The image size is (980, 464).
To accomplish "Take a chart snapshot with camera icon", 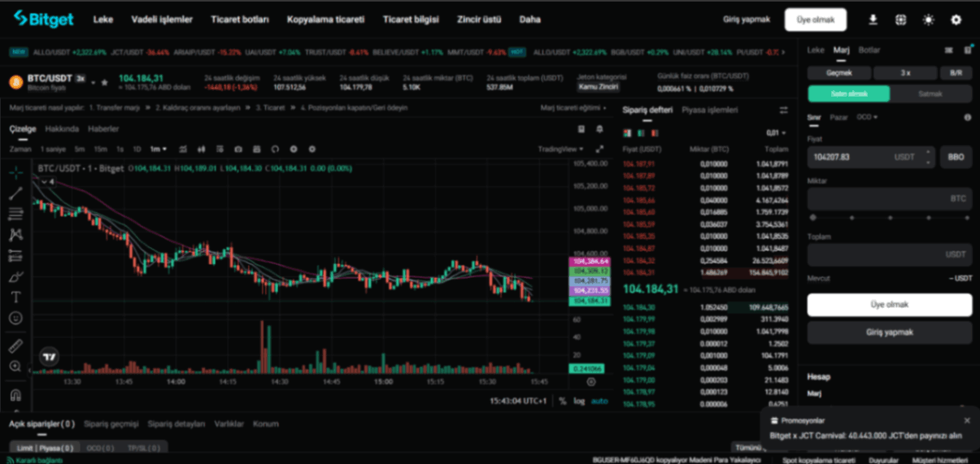I will 238,150.
